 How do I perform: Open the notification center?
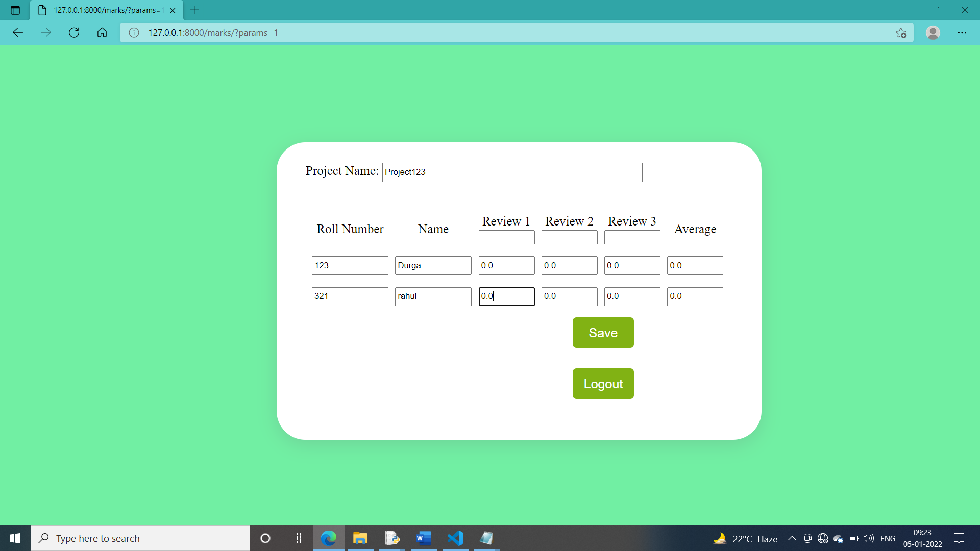pyautogui.click(x=959, y=538)
